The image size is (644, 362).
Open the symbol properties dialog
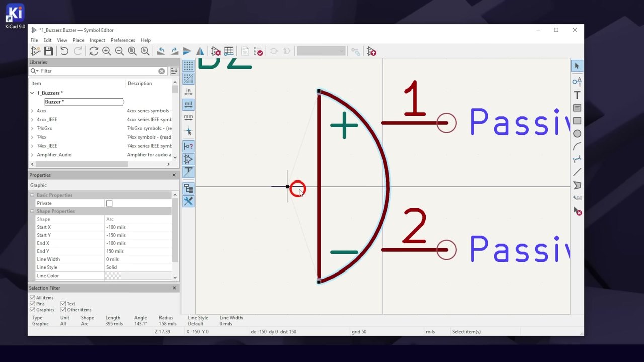click(216, 51)
